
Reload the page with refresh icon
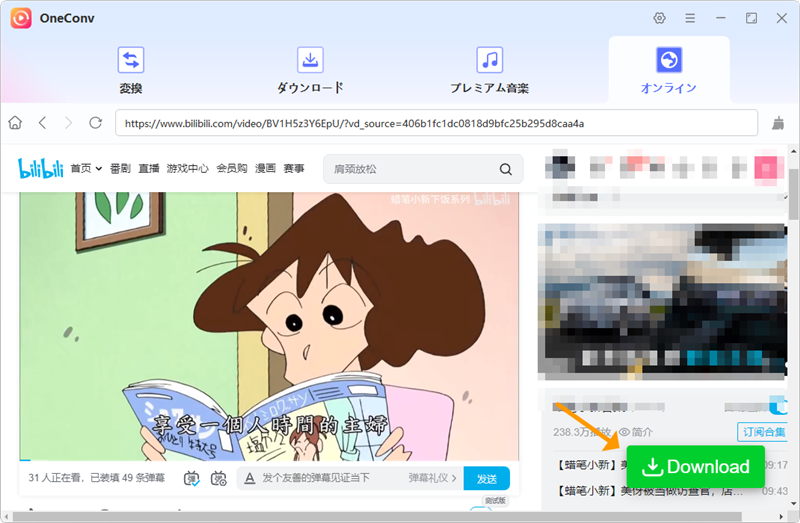(95, 123)
